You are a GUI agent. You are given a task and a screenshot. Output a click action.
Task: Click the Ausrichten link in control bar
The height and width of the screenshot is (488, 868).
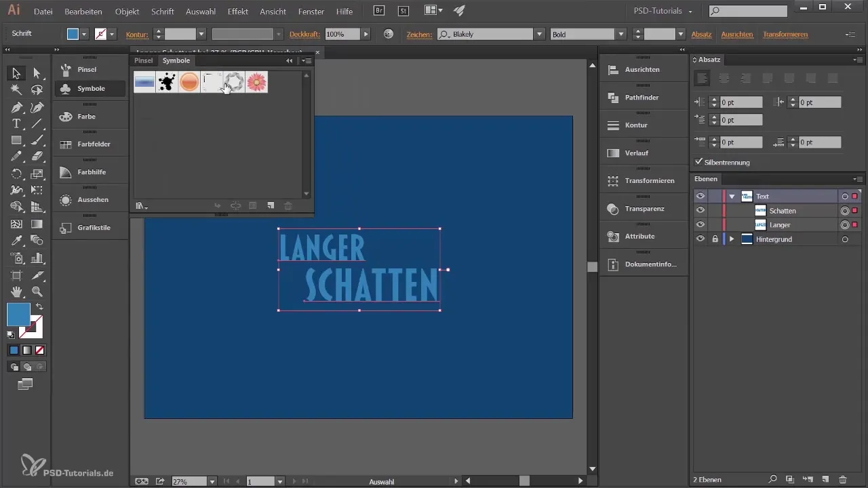(x=737, y=34)
